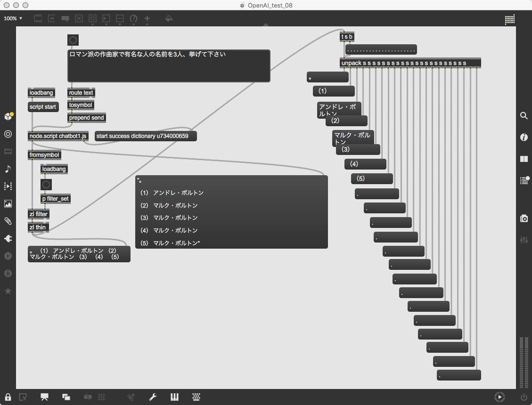Add a toggle object from top toolbar

[x=79, y=19]
